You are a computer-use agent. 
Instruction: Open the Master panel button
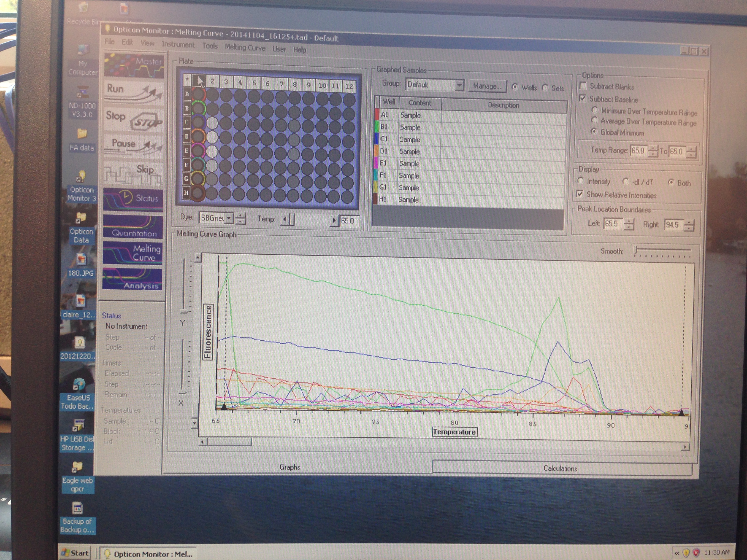click(x=134, y=65)
